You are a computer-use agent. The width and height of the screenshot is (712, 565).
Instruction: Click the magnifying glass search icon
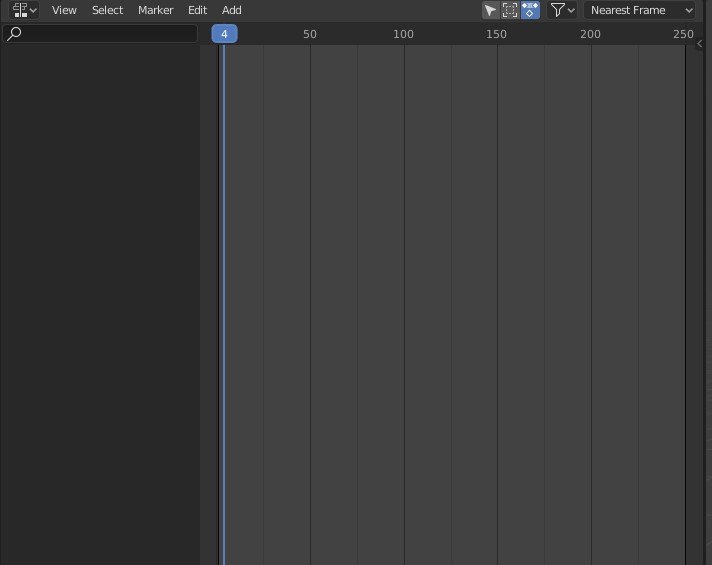point(14,34)
